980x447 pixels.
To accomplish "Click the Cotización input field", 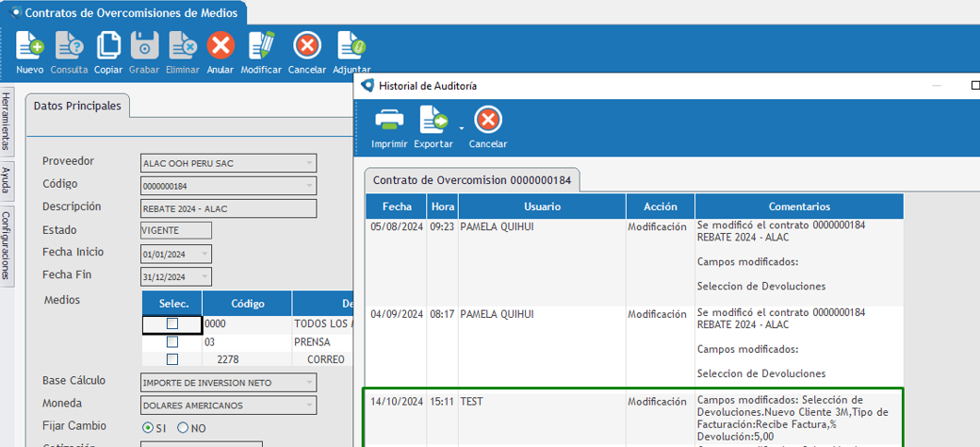I will point(202,445).
